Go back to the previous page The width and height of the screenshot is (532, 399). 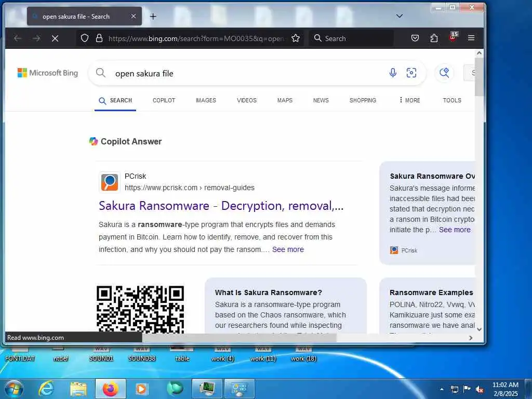coord(17,38)
